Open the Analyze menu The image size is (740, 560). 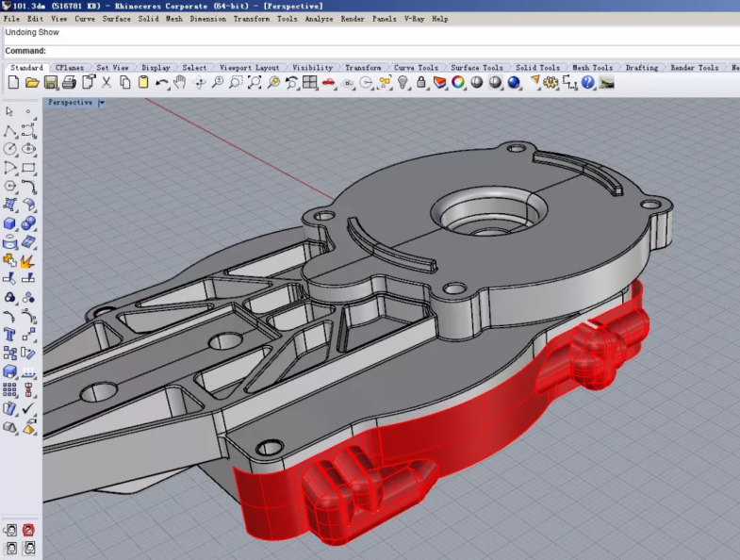point(319,19)
